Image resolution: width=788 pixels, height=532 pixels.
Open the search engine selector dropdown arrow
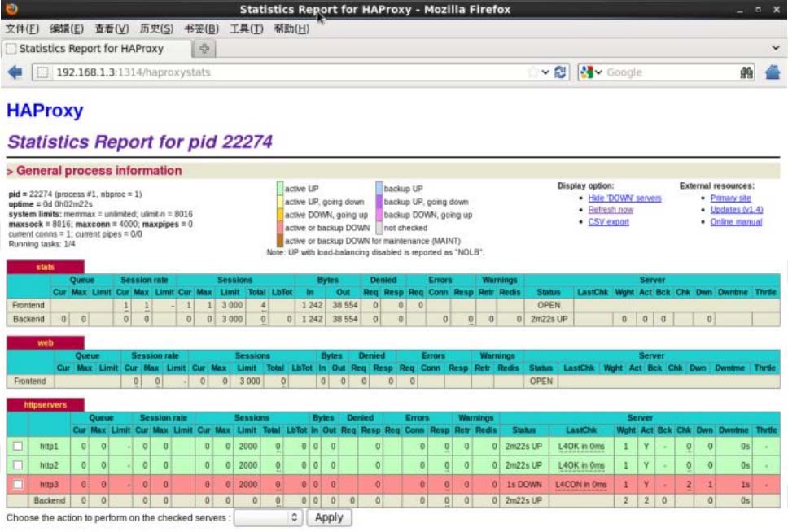point(598,72)
